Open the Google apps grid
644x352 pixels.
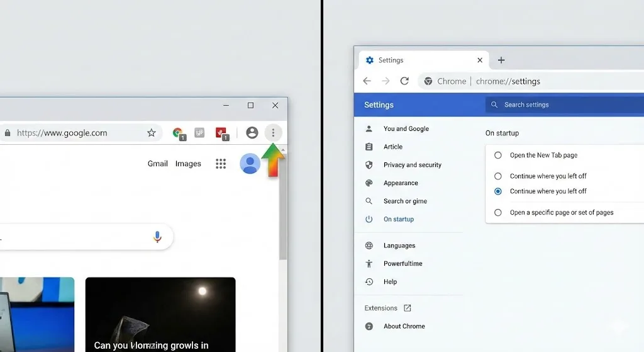coord(221,164)
